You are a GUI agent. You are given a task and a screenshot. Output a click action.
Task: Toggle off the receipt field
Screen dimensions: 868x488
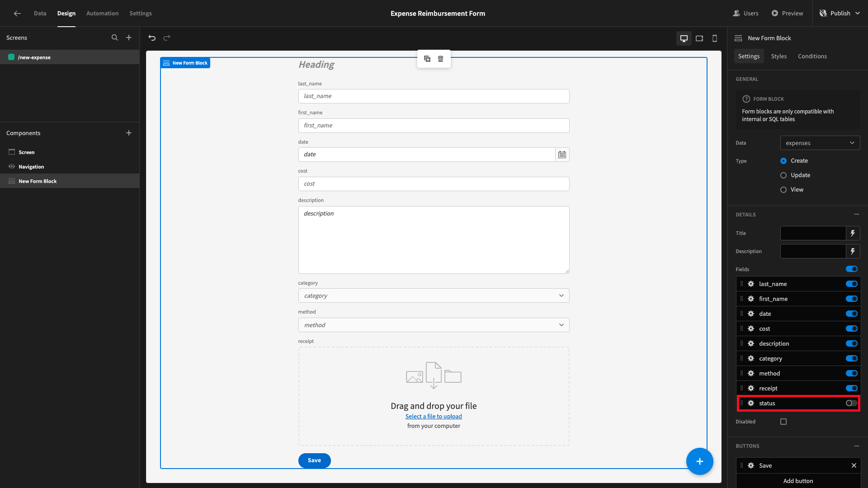[851, 388]
